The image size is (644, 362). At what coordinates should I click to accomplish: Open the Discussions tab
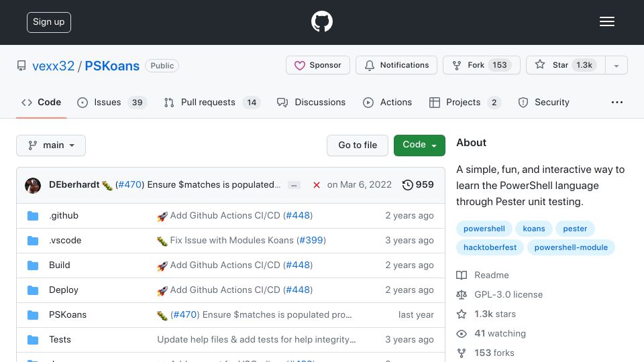click(x=311, y=102)
